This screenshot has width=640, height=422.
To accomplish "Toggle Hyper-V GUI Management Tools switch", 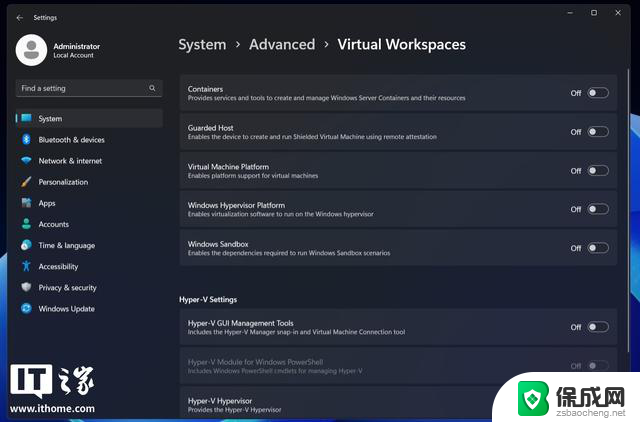I will click(x=598, y=327).
